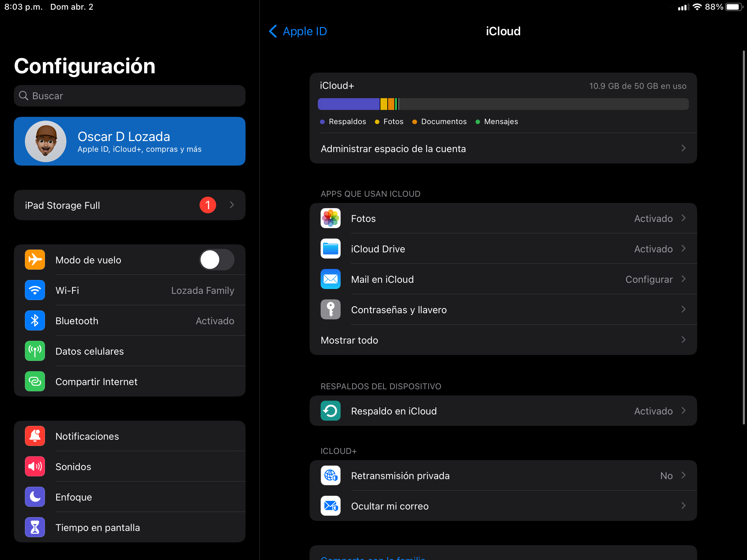Tap the Respaldo en iCloud backup icon
747x560 pixels.
point(330,411)
